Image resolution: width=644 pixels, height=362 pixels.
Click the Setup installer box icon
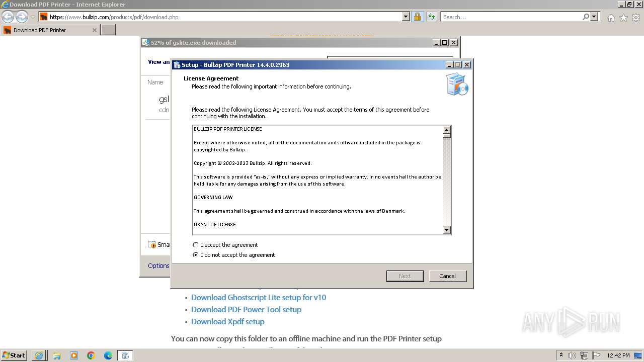point(457,84)
